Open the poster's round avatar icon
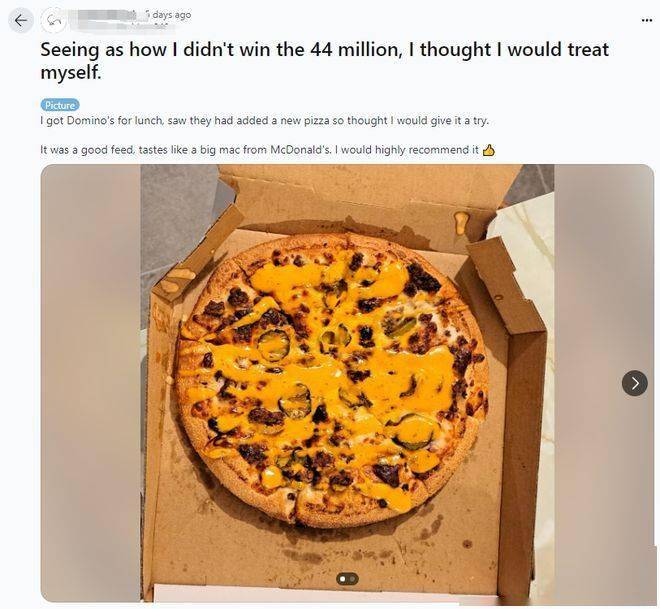Image resolution: width=660 pixels, height=609 pixels. tap(53, 20)
